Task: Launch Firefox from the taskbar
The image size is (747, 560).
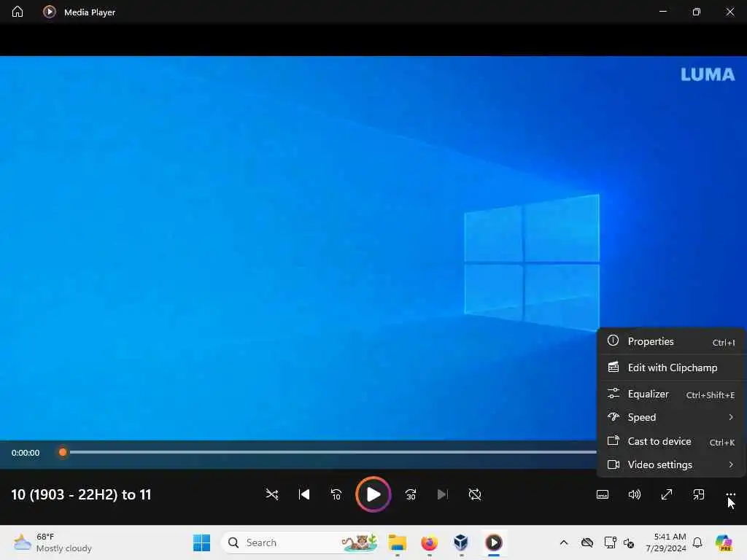Action: (x=429, y=542)
